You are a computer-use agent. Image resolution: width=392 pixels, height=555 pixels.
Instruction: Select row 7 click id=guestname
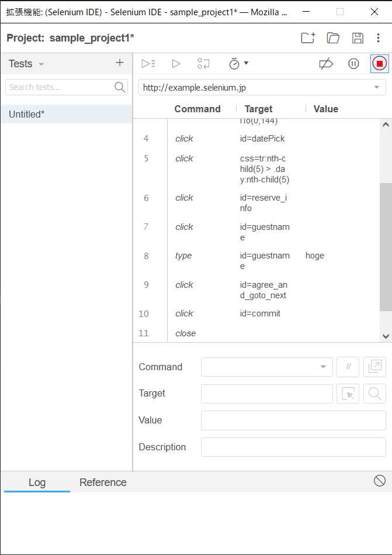tap(256, 232)
